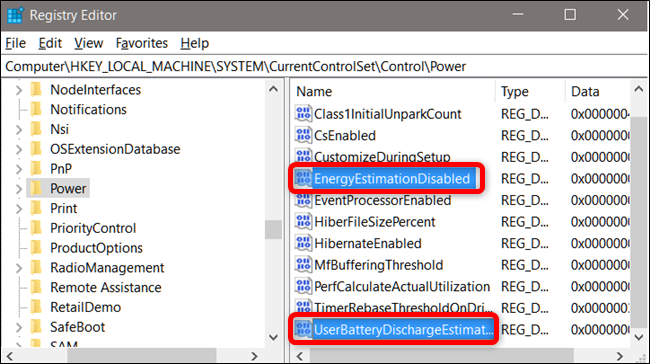The width and height of the screenshot is (650, 364).
Task: Select the ProductOptions folder icon
Action: [x=36, y=248]
